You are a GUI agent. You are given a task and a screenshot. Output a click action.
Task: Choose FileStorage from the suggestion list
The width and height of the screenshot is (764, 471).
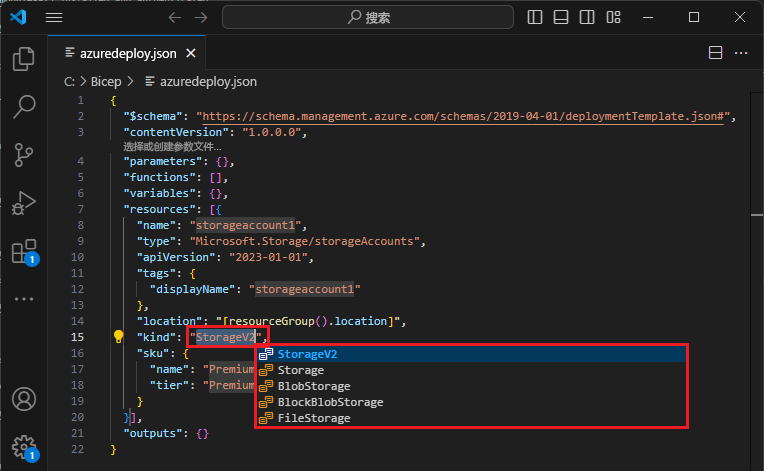(471, 418)
